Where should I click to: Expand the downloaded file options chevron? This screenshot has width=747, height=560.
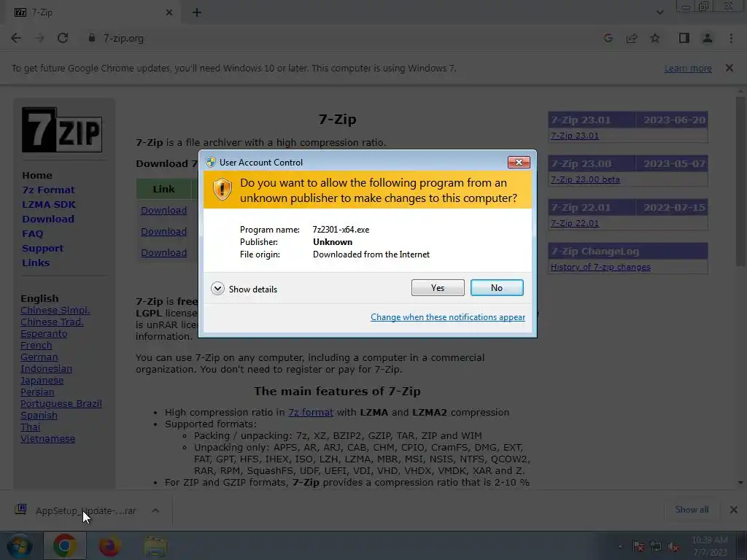pyautogui.click(x=155, y=510)
